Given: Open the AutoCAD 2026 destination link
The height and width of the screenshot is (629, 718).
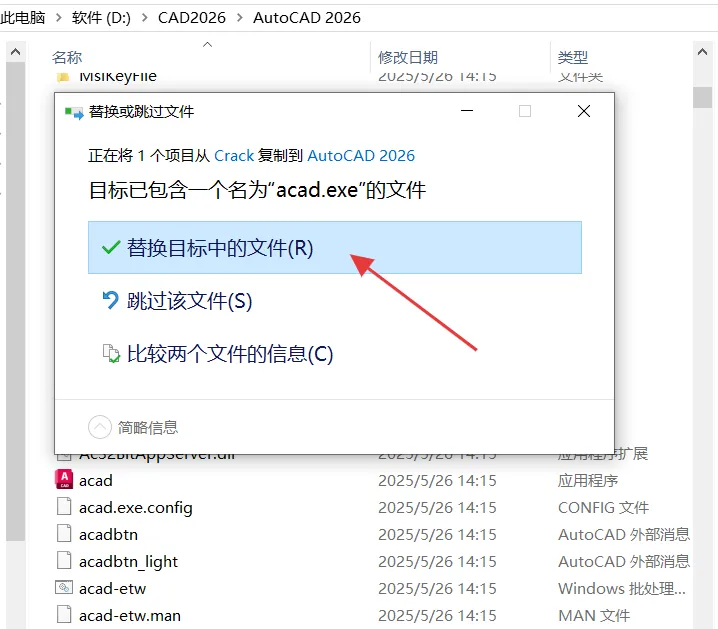Looking at the screenshot, I should pos(361,156).
